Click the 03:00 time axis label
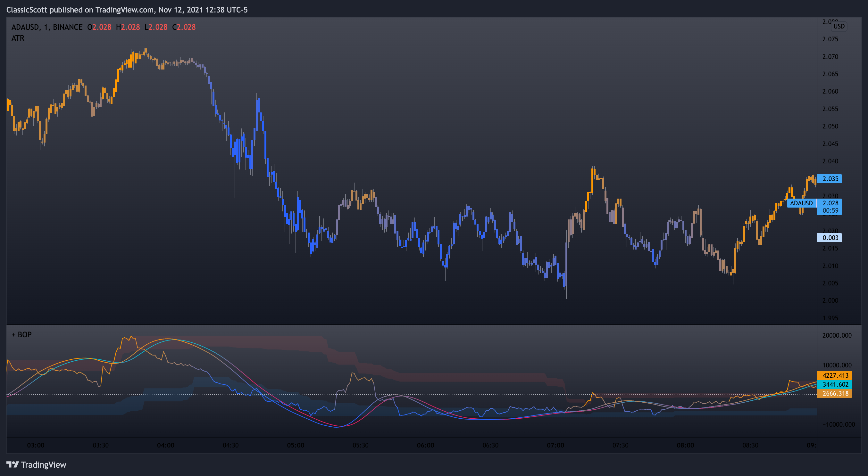Viewport: 868px width, 476px height. coord(36,445)
